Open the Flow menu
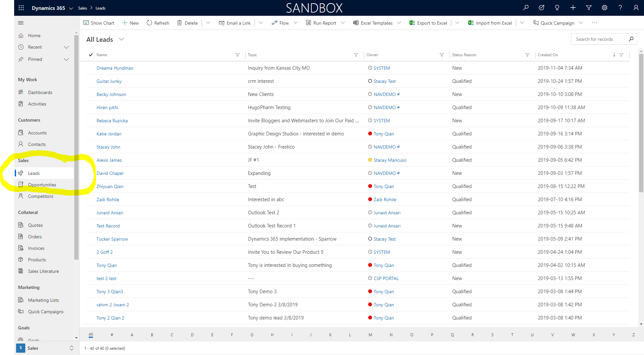Image resolution: width=644 pixels, height=355 pixels. (284, 23)
